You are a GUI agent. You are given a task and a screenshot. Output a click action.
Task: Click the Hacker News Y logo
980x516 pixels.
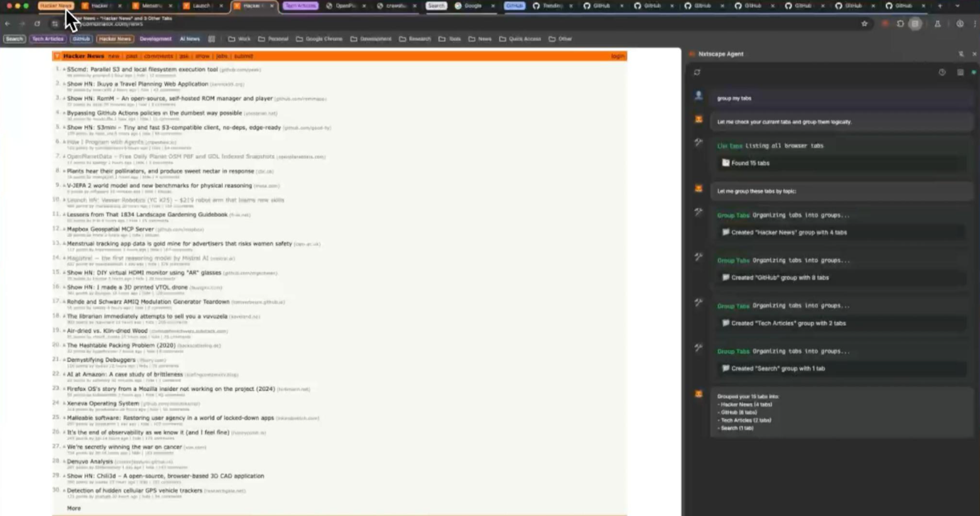(57, 56)
